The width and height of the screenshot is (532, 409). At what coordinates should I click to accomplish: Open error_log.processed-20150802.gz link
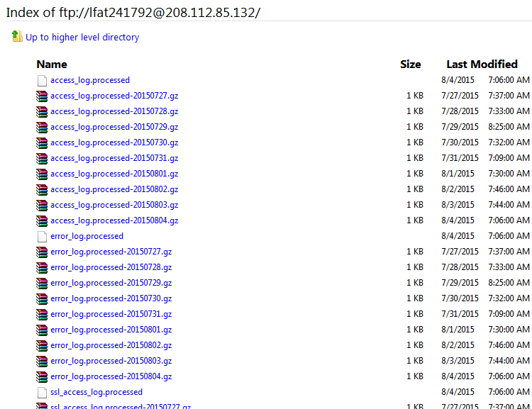click(x=111, y=346)
